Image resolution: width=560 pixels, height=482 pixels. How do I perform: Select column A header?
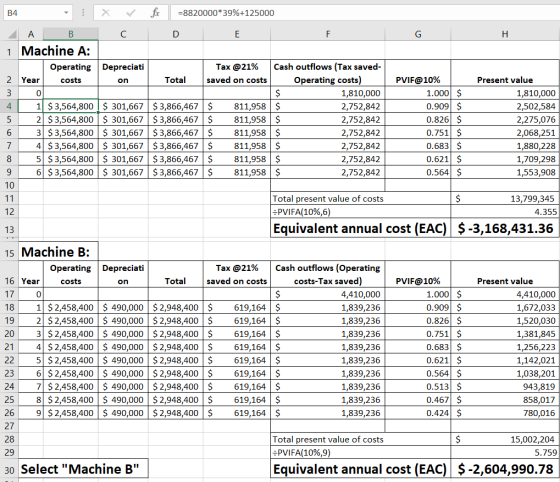pyautogui.click(x=31, y=34)
